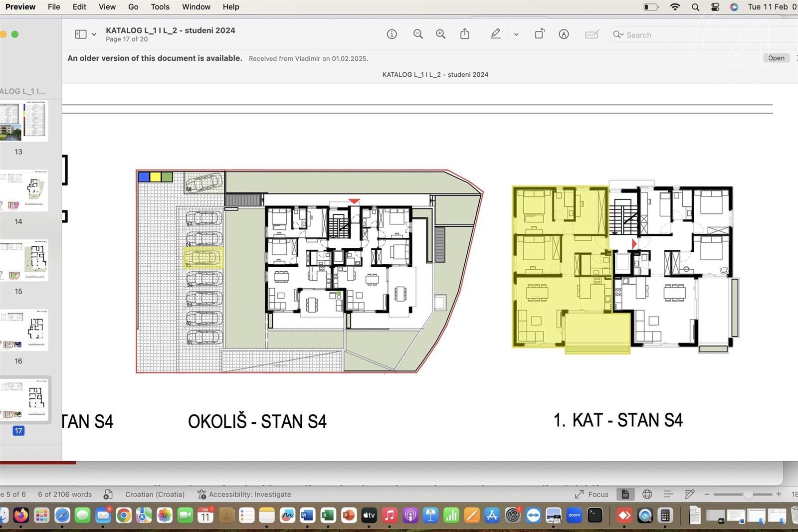Screen dimensions: 798x532
Task: Open Control Center from menu bar
Action: click(x=715, y=7)
